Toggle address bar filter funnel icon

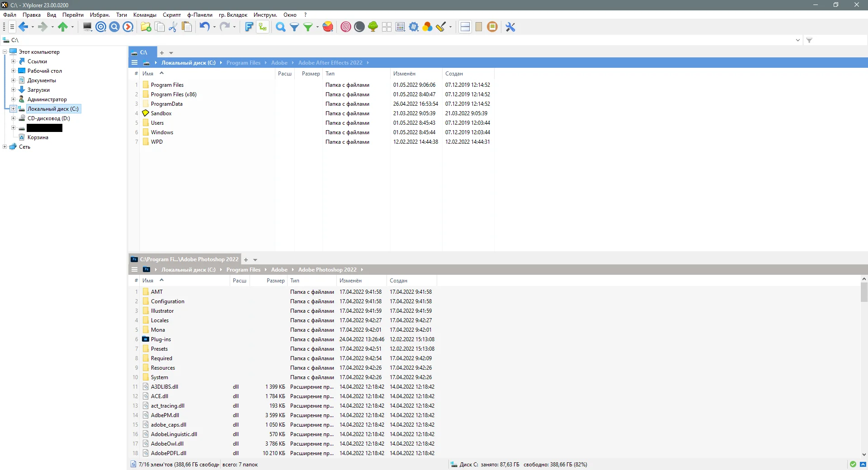point(809,40)
